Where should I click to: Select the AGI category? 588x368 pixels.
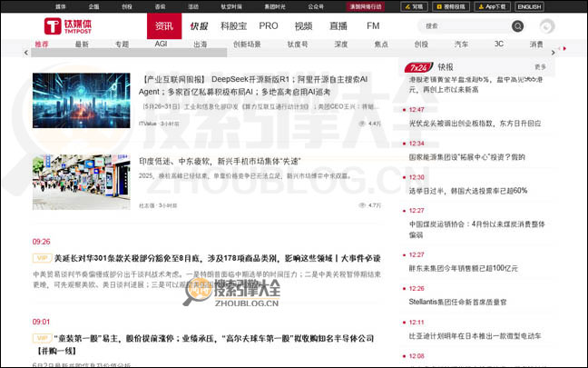[x=161, y=44]
